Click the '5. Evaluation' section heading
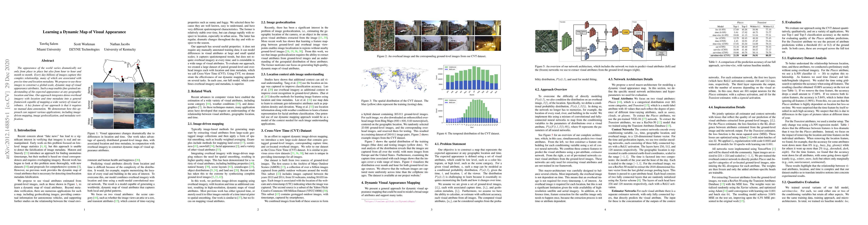 coord(791,22)
